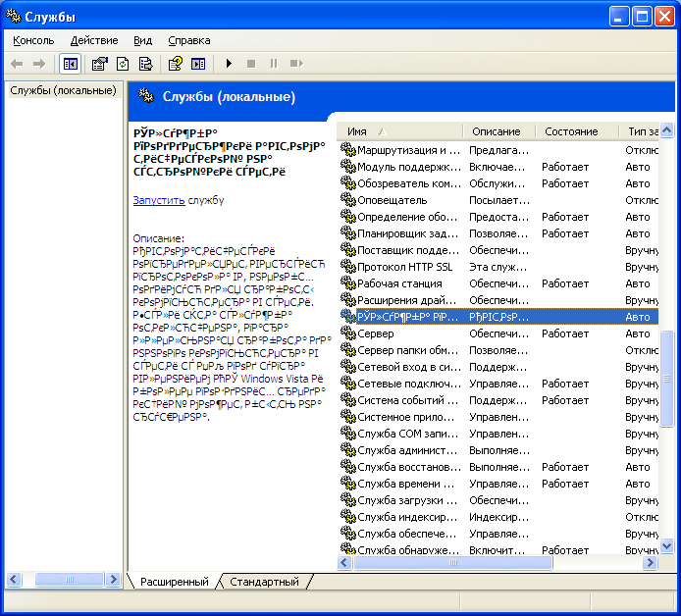Select the Системное приложение service row

tap(498, 417)
